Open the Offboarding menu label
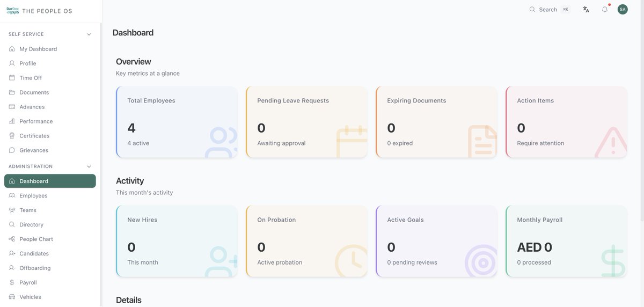The width and height of the screenshot is (644, 307). [x=35, y=268]
